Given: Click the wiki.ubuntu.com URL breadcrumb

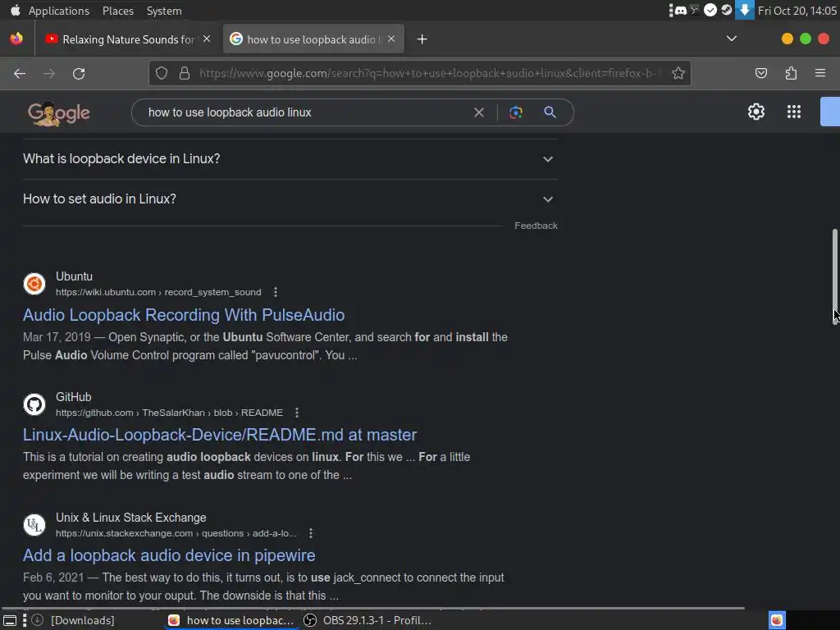Looking at the screenshot, I should pos(158,292).
